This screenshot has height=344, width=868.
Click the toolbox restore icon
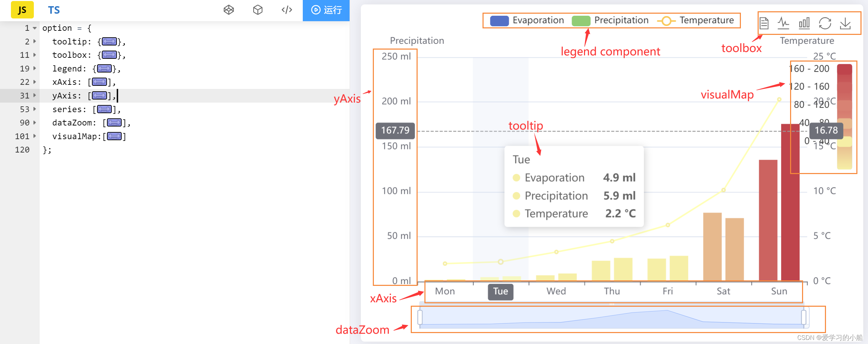825,23
